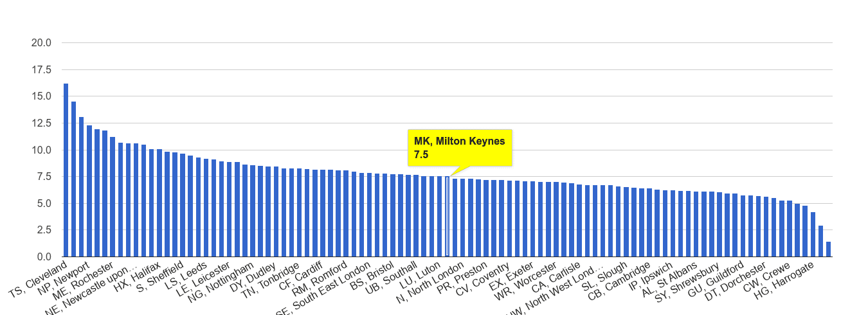Click the 'DY, Dudley' axis label
The image size is (868, 315).
(x=253, y=276)
